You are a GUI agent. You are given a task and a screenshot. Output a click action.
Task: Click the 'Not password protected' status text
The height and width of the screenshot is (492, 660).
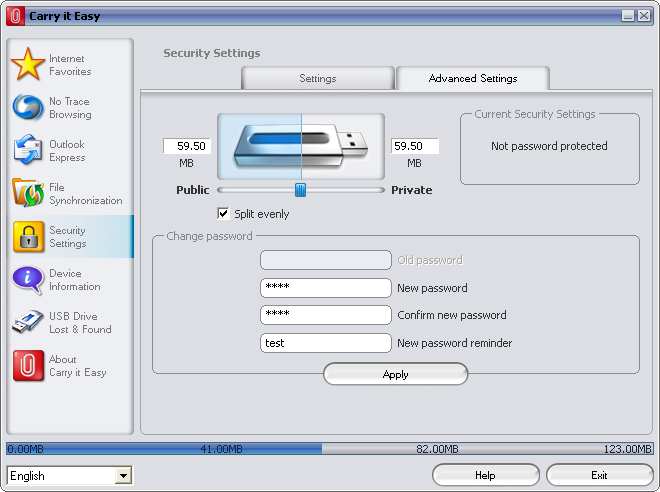pos(549,146)
